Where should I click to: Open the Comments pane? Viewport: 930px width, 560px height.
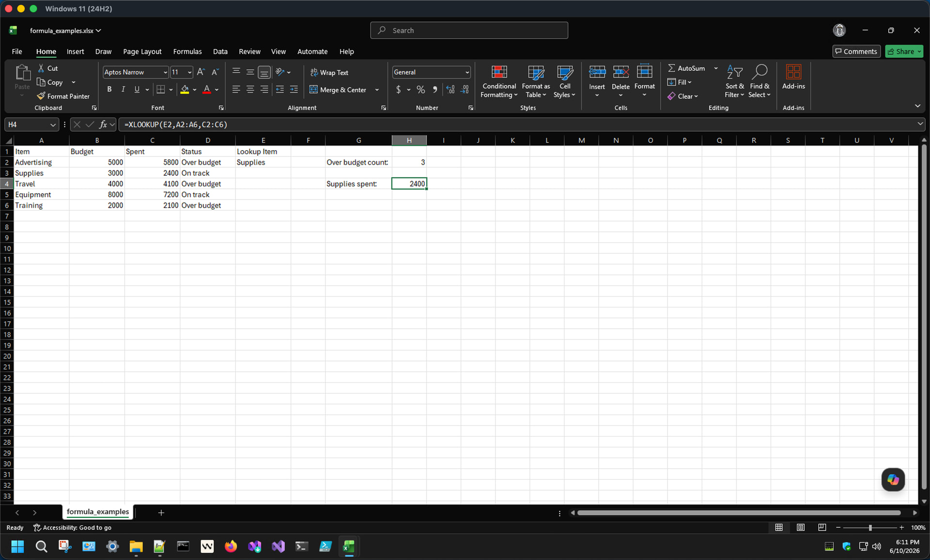point(856,51)
